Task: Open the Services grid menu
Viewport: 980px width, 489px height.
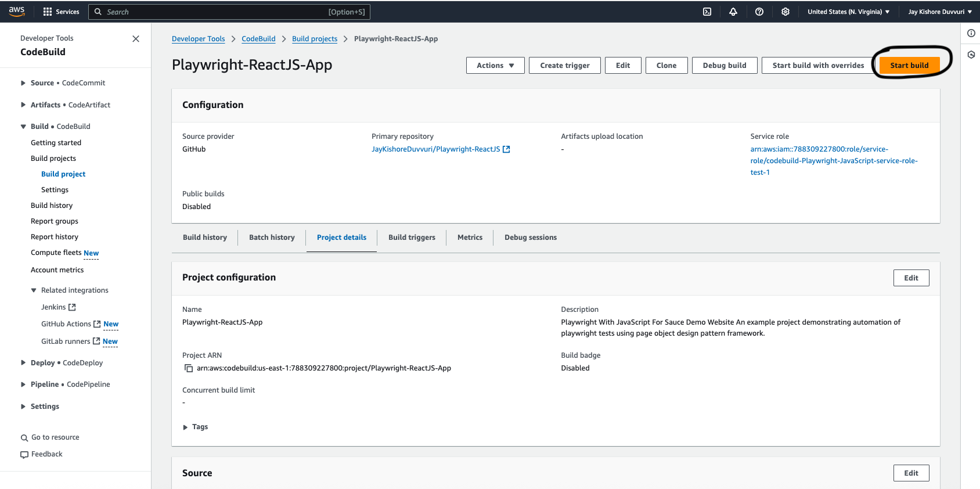Action: [61, 12]
